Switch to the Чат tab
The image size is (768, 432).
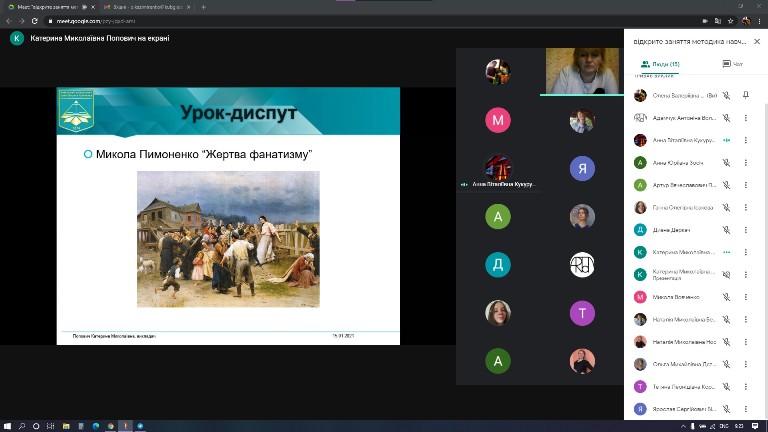pyautogui.click(x=732, y=64)
